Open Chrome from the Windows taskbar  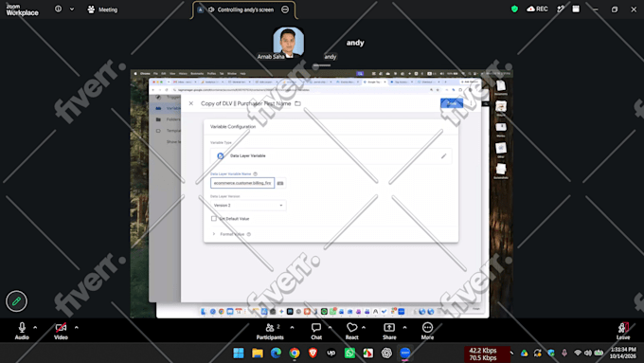295,353
